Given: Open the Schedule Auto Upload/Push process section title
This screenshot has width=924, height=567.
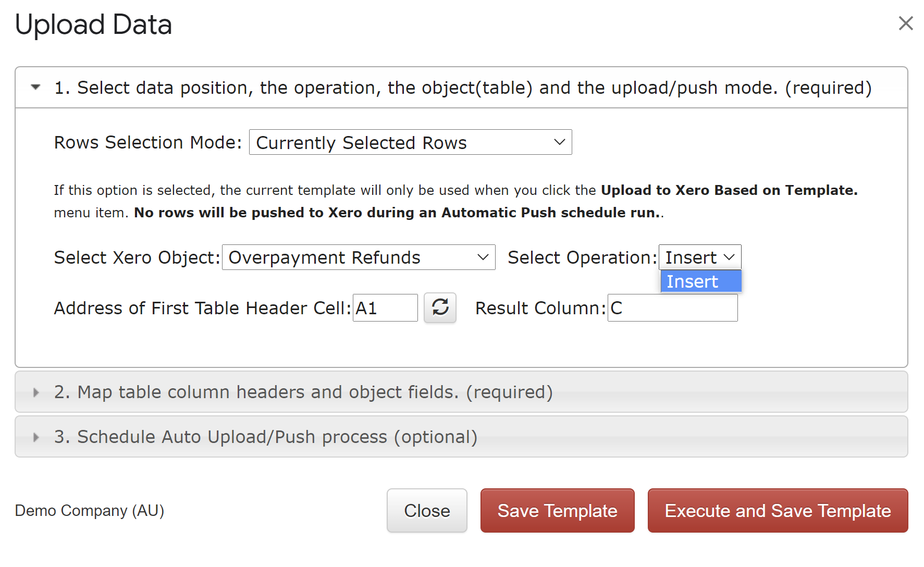Looking at the screenshot, I should [x=265, y=437].
